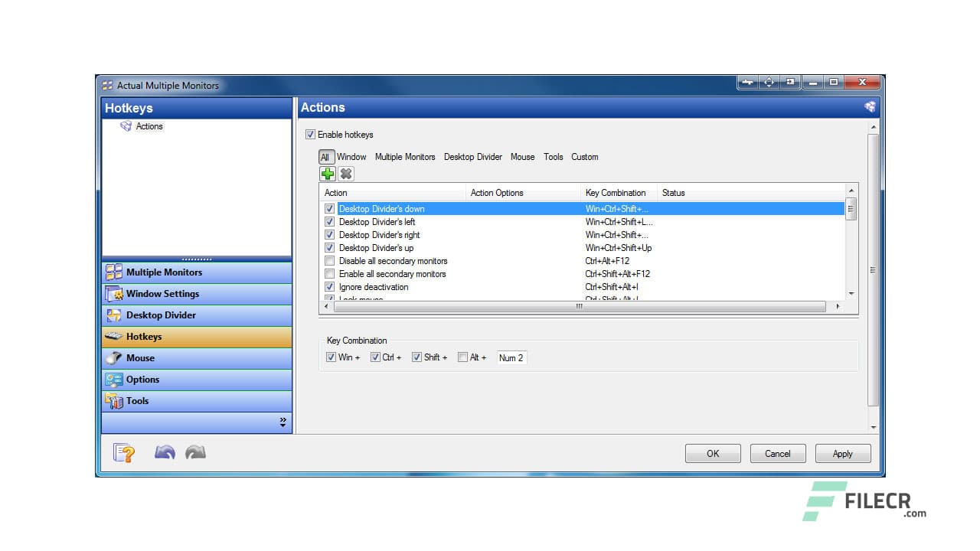Uncheck the Desktop Divider's left checkbox

330,222
